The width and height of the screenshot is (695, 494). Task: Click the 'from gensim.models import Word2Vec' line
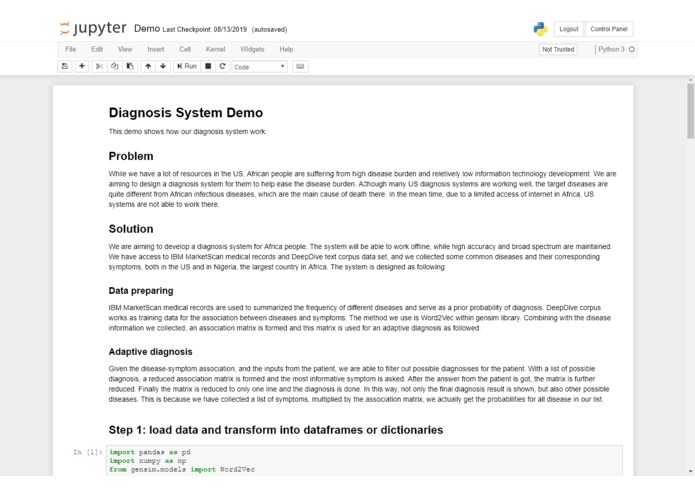point(182,469)
